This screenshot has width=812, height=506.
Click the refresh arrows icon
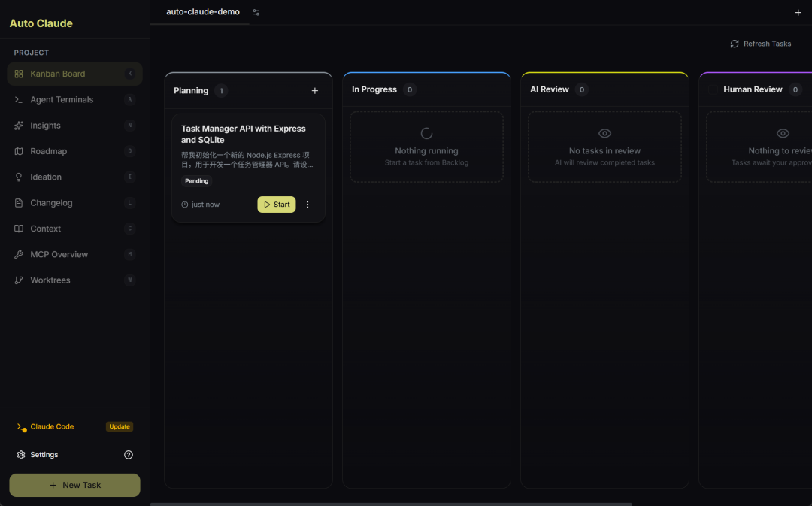tap(735, 44)
